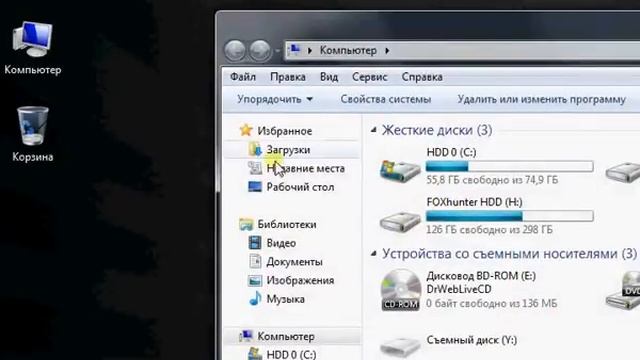Click the HDD 0 (C:) usage bar
640x360 pixels.
509,166
